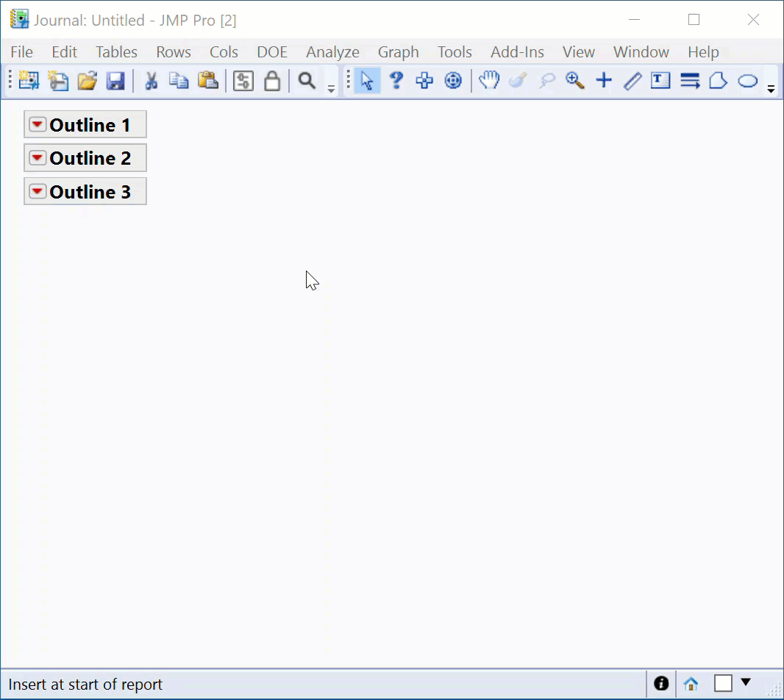Toggle the arrow selection tool
Viewport: 784px width, 700px height.
(x=366, y=80)
